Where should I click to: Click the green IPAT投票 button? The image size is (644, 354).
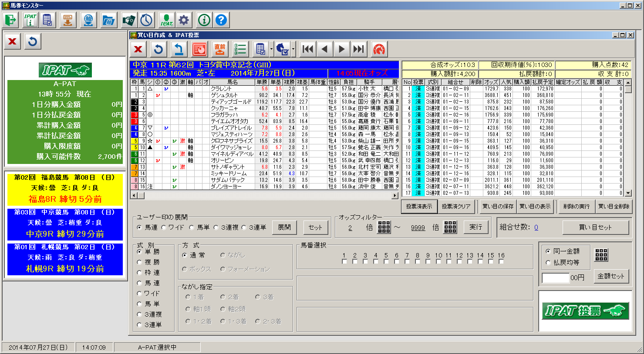[x=585, y=311]
